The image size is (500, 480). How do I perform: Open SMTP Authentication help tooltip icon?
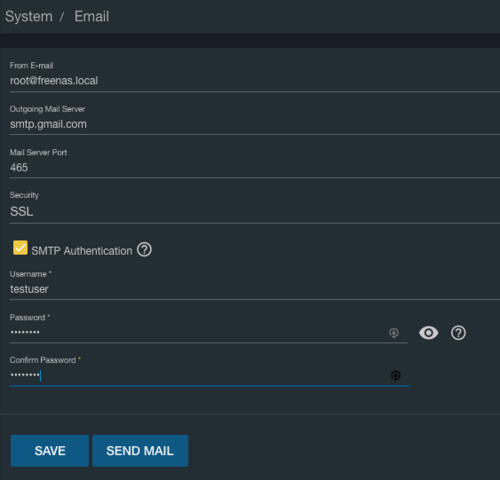[144, 250]
